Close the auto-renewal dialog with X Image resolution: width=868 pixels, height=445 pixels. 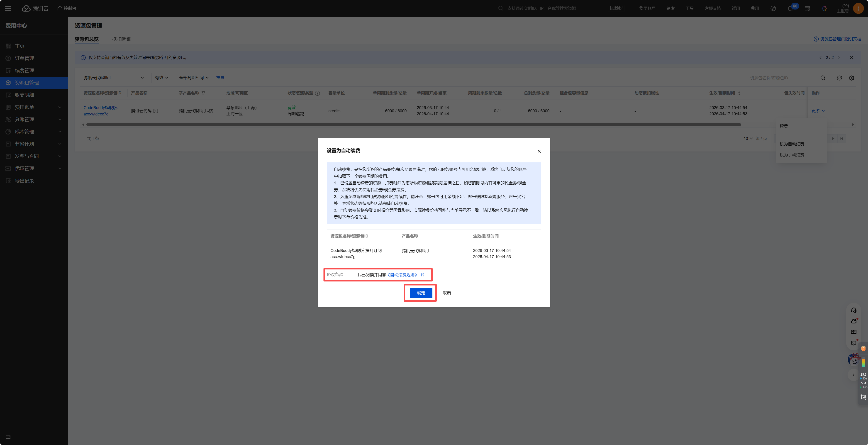click(x=539, y=151)
